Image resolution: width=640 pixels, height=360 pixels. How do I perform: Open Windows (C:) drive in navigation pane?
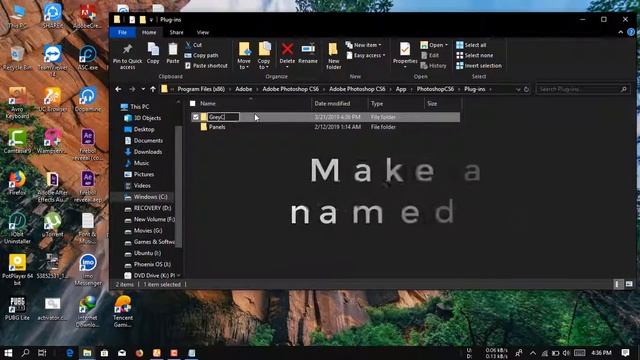pyautogui.click(x=150, y=197)
